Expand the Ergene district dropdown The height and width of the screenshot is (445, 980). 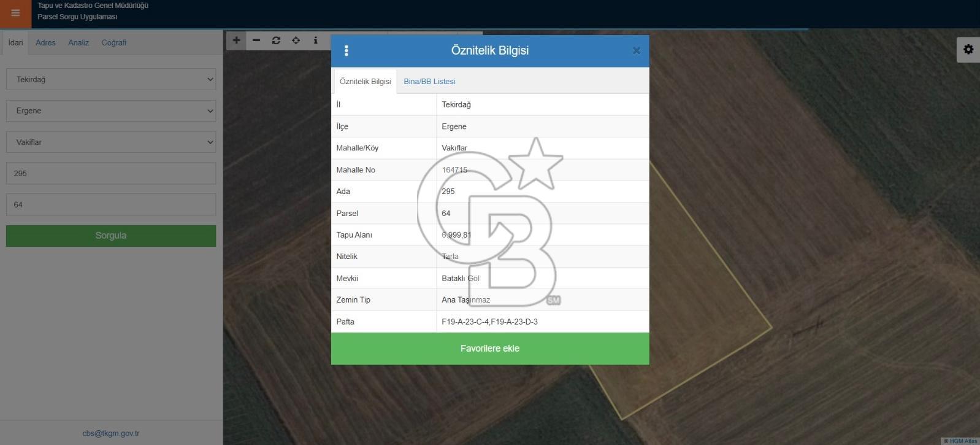pyautogui.click(x=111, y=110)
